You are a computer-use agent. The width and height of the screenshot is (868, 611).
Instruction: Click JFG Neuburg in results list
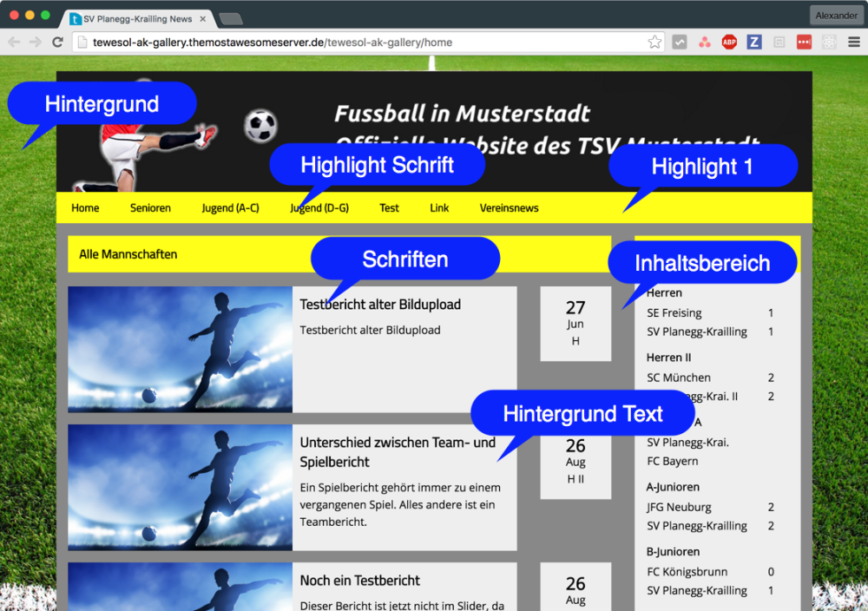pos(679,508)
